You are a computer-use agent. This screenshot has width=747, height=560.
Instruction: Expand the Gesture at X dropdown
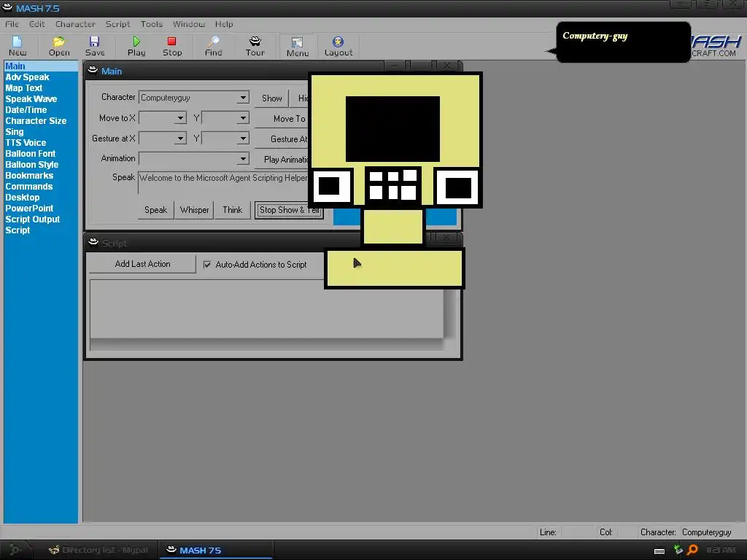click(180, 139)
